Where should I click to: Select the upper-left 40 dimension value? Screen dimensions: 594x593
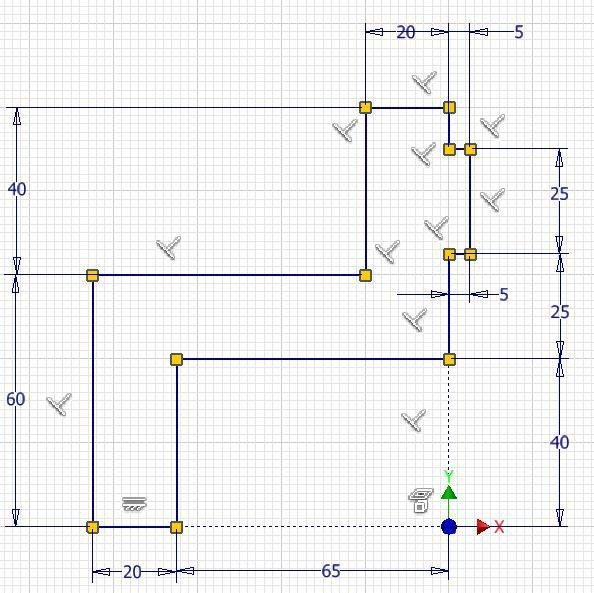click(17, 189)
